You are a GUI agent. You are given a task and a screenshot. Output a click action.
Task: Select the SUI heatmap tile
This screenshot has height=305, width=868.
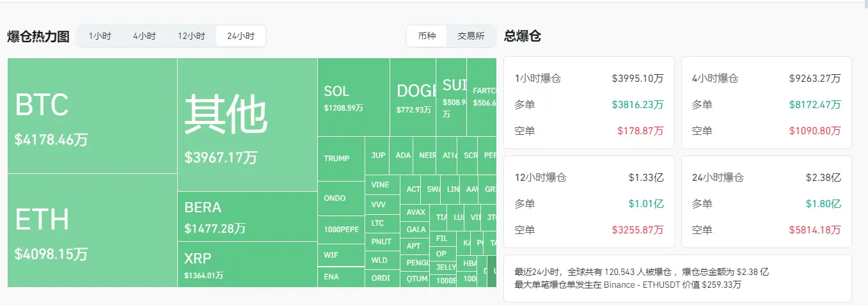click(x=452, y=97)
